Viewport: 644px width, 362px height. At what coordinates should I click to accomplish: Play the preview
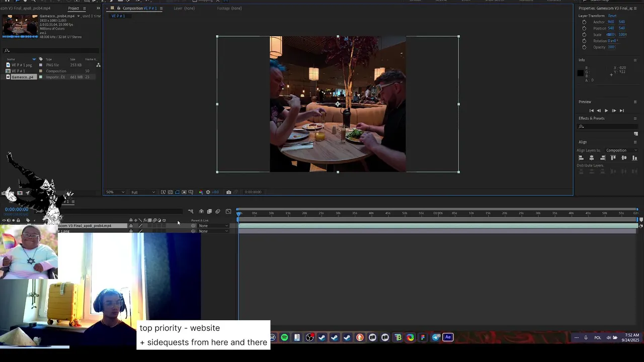click(x=606, y=111)
